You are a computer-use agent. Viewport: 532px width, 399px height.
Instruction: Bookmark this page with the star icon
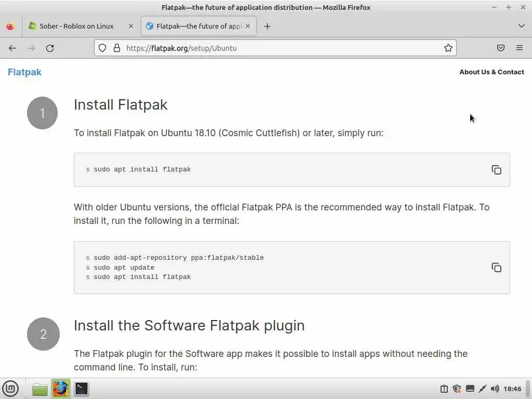click(448, 48)
